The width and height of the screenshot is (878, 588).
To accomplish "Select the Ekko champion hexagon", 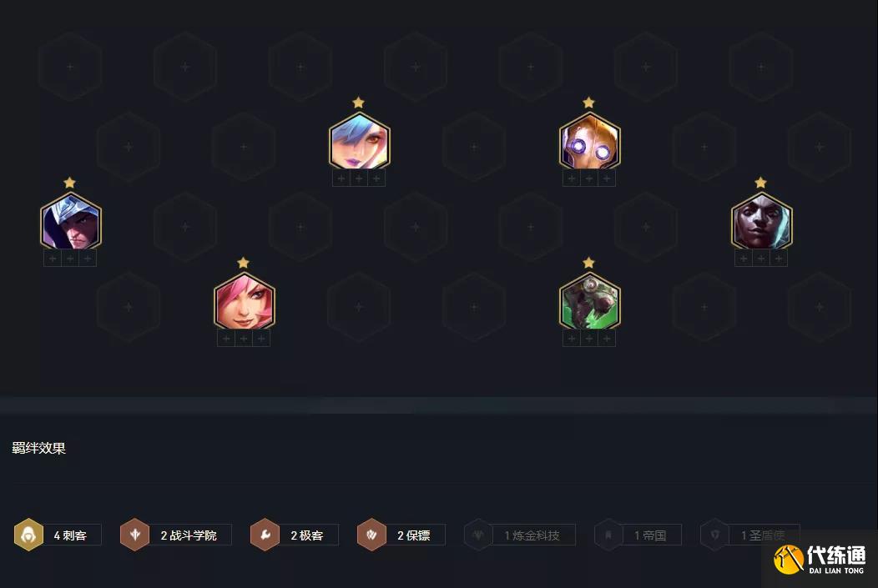I will coord(761,221).
